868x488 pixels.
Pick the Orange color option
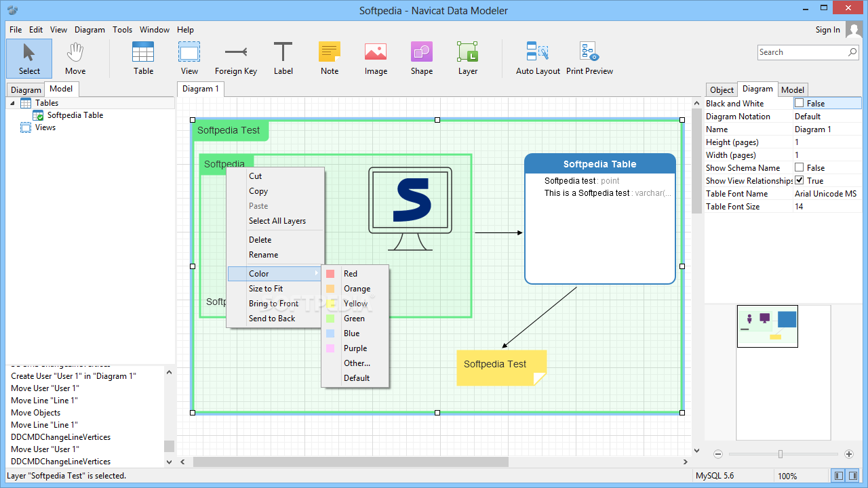click(x=355, y=289)
